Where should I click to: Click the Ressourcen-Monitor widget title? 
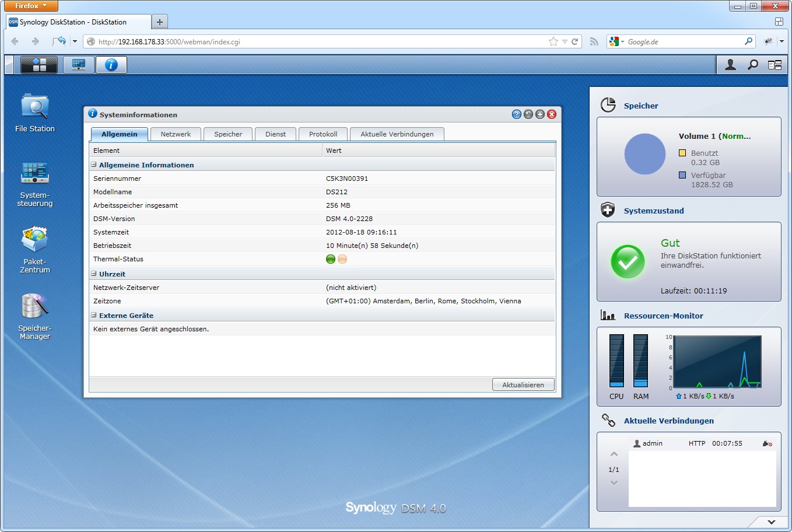click(664, 316)
